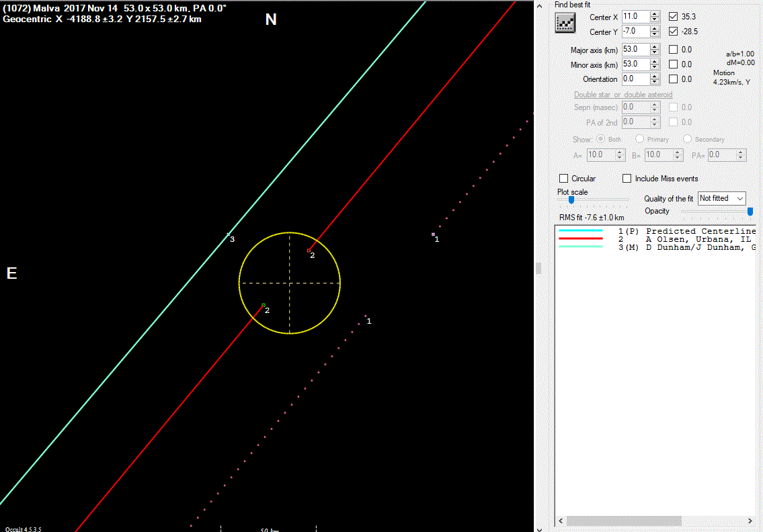Decrease the Minor axis spinner value
This screenshot has width=763, height=532.
click(x=655, y=67)
